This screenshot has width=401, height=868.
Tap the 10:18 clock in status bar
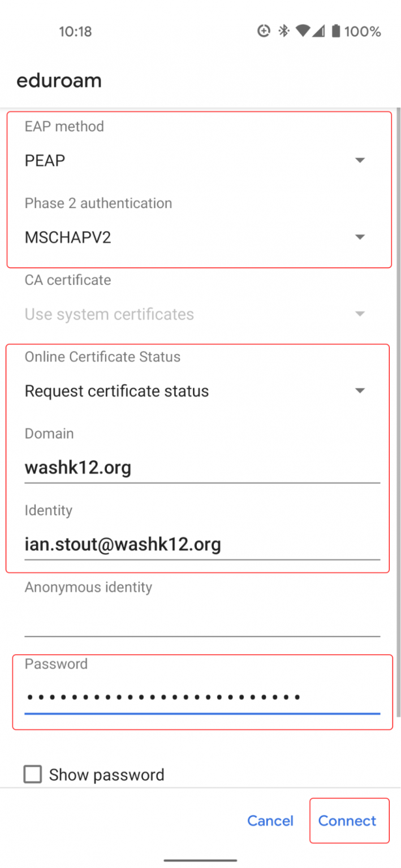75,32
